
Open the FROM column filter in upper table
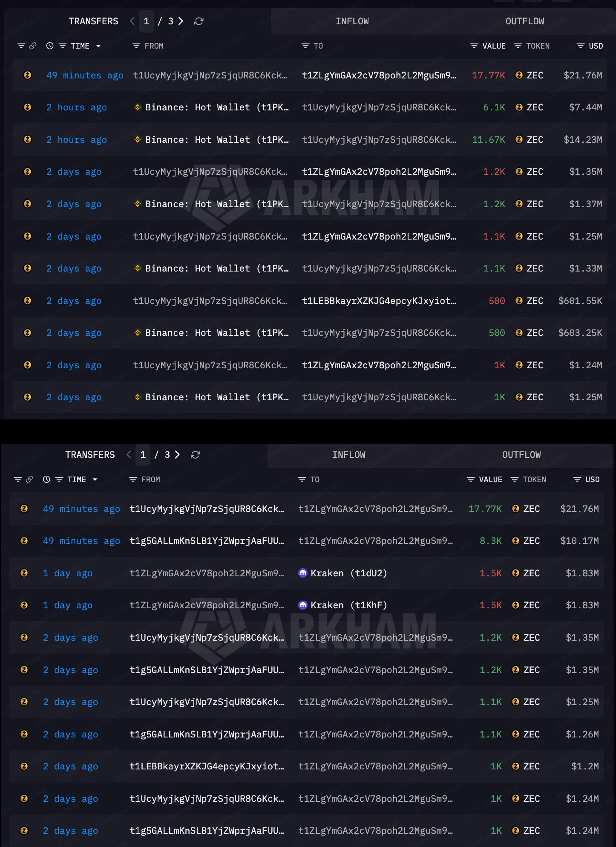(x=136, y=46)
